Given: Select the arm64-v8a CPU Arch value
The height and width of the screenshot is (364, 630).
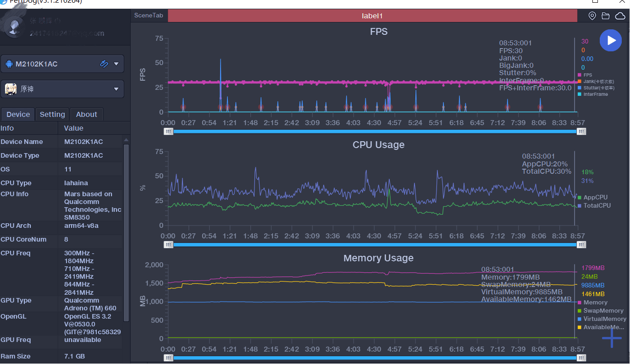Looking at the screenshot, I should (x=81, y=226).
